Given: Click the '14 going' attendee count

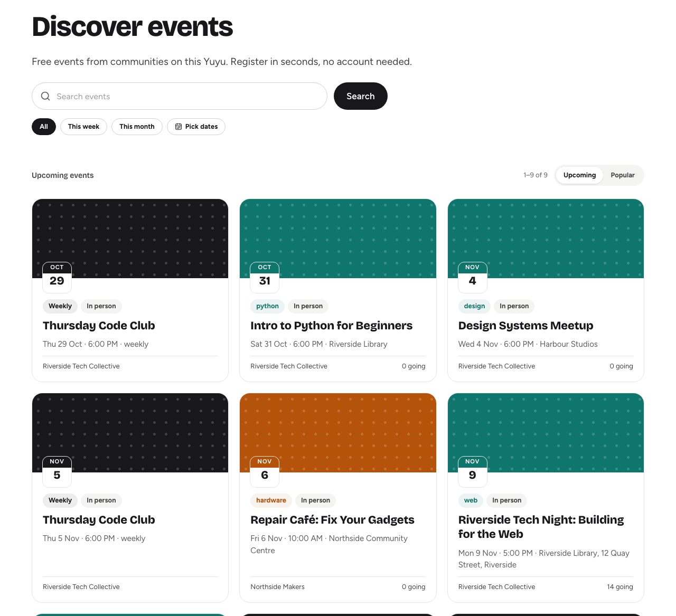Looking at the screenshot, I should 620,587.
